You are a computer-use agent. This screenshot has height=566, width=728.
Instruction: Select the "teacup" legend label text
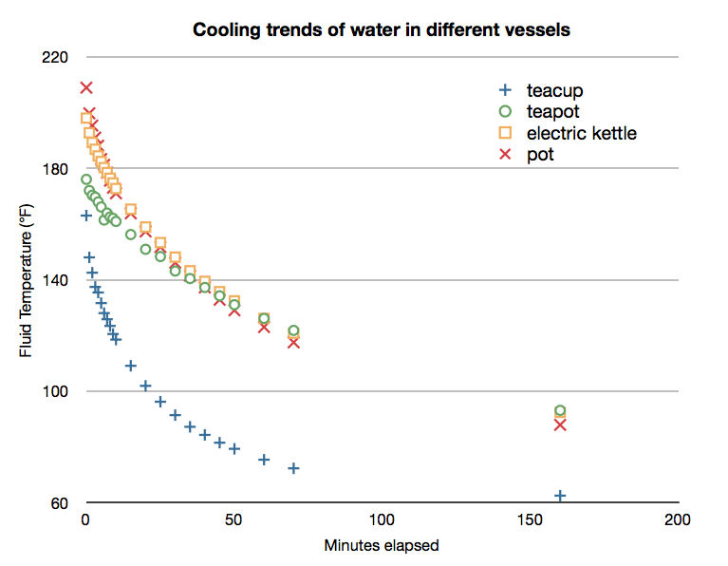554,91
